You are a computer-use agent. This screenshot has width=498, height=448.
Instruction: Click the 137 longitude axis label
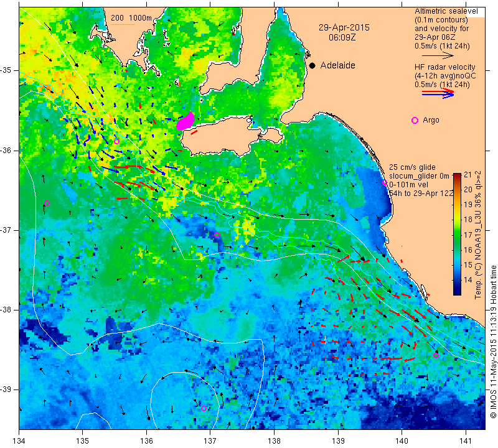(210, 441)
